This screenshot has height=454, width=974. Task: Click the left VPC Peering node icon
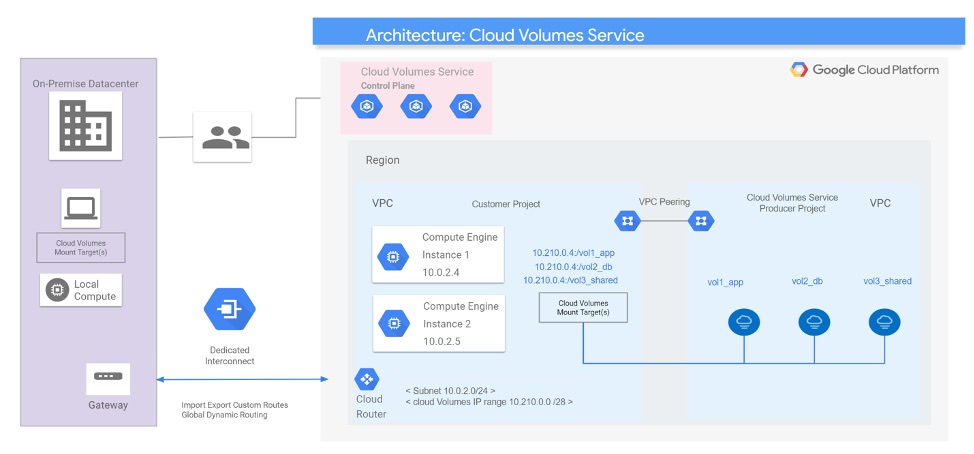pyautogui.click(x=627, y=220)
